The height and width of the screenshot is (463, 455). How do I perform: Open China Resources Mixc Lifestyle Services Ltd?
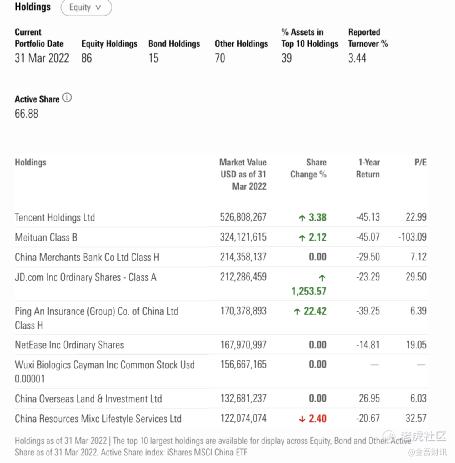coord(98,418)
